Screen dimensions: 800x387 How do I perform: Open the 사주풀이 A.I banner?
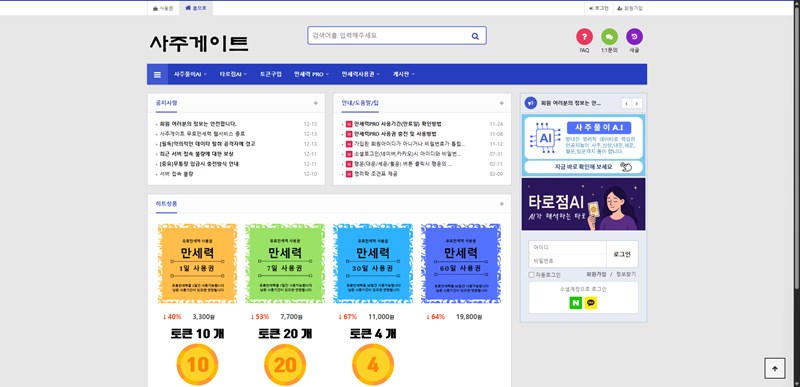(583, 145)
